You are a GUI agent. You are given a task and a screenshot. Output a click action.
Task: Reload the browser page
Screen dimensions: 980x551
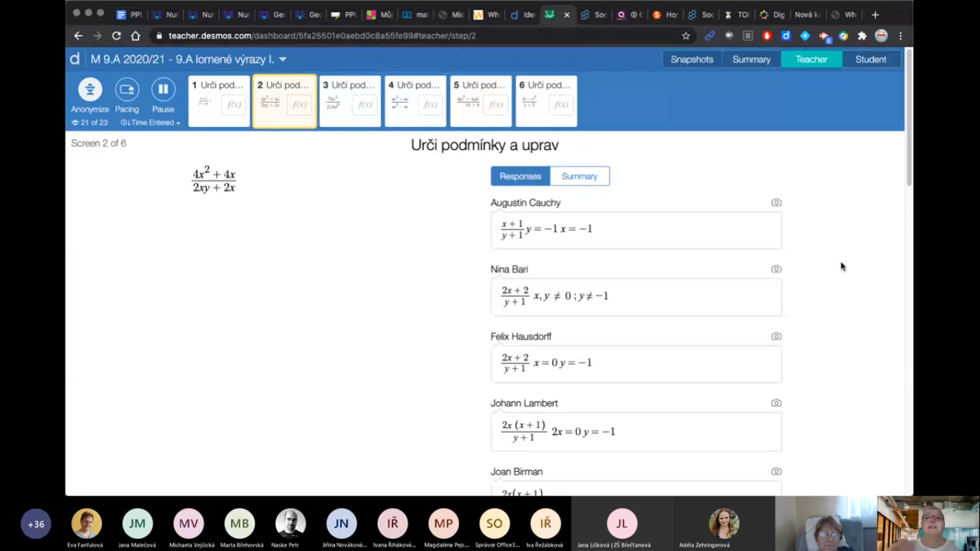pyautogui.click(x=116, y=36)
